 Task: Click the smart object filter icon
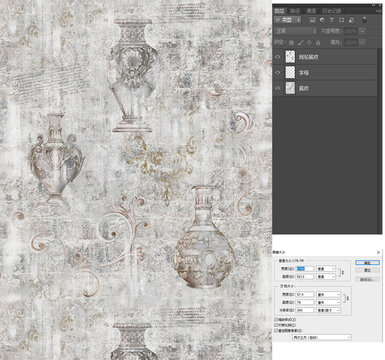click(x=351, y=20)
